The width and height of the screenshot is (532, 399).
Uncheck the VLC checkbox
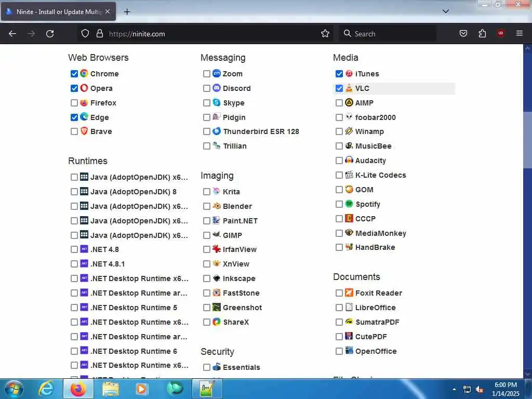[x=339, y=88]
